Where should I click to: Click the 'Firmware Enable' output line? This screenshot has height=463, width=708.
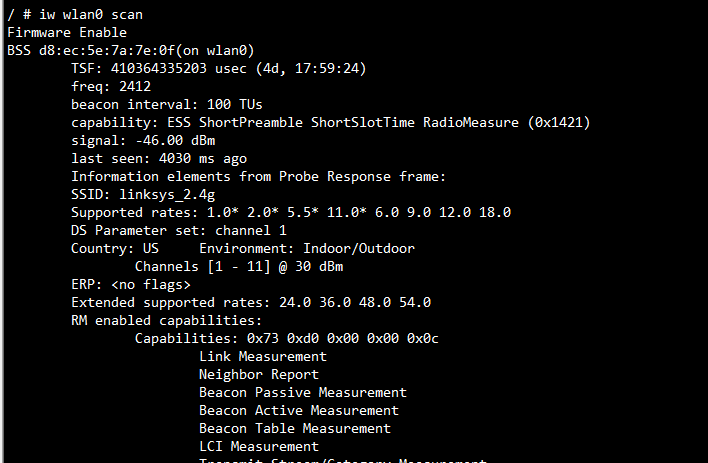(66, 32)
